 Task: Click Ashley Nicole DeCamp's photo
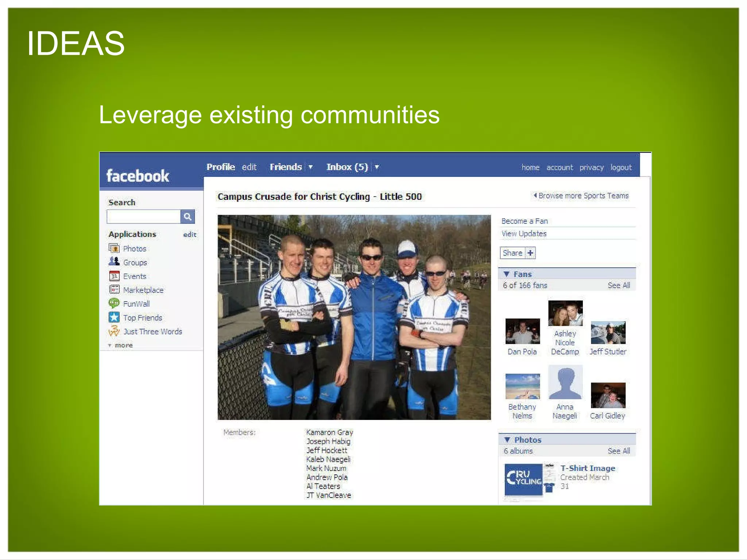coord(565,313)
